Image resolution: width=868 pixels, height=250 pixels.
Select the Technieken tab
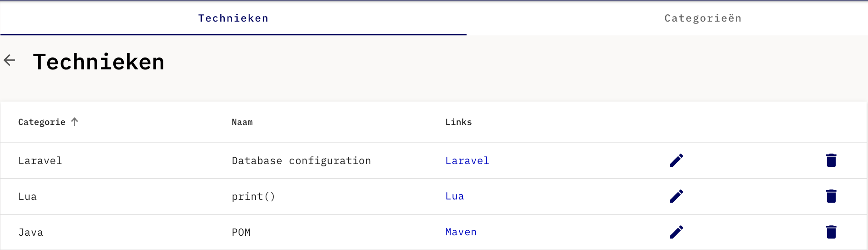(x=233, y=18)
